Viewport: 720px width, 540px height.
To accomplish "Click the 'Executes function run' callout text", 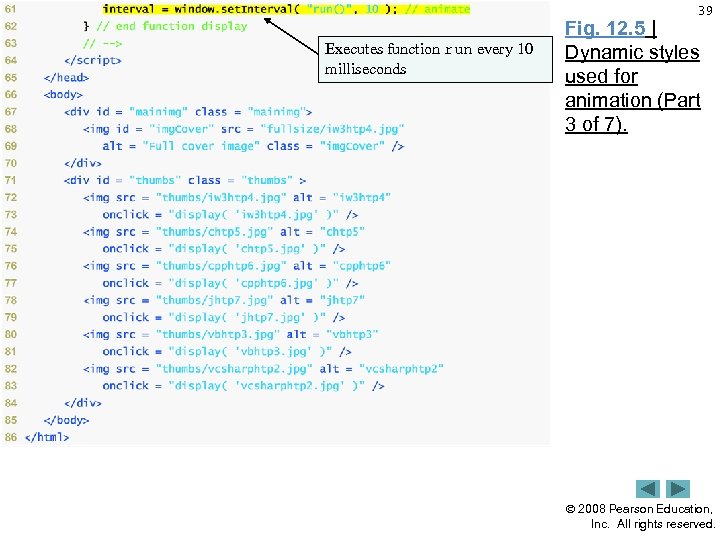I will coord(429,59).
